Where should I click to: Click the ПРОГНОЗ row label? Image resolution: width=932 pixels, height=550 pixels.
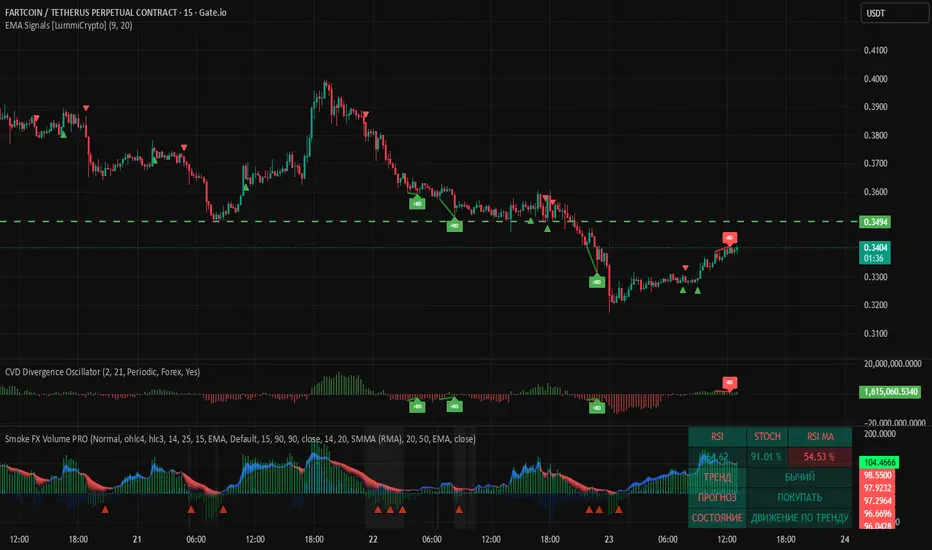(717, 497)
